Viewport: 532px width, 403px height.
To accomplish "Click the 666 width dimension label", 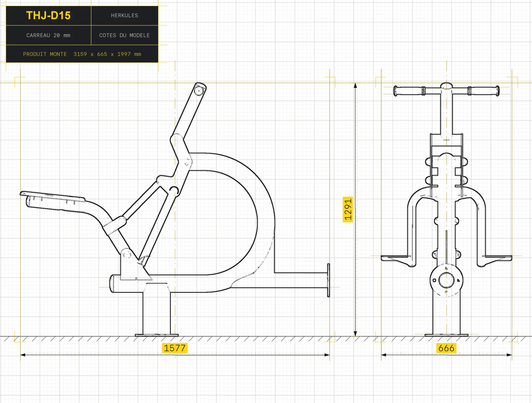I will [446, 348].
